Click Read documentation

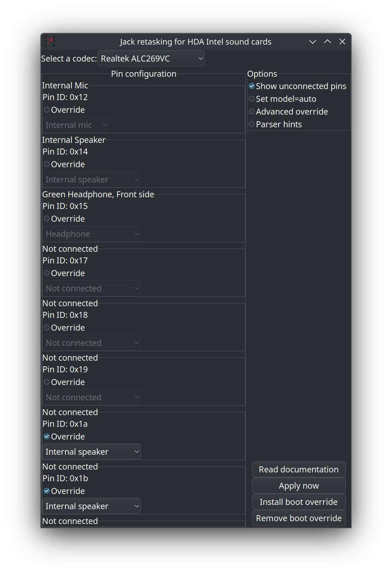[x=298, y=469]
